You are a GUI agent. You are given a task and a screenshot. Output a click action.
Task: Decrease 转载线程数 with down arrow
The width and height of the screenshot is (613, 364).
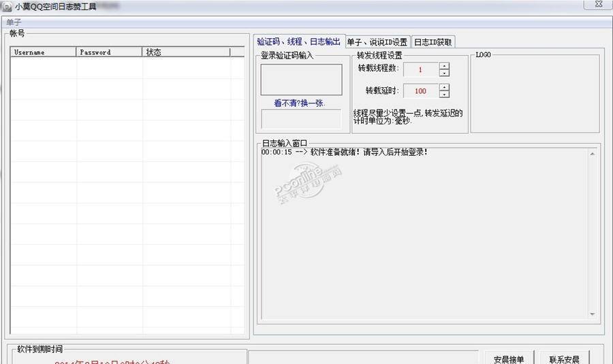(444, 73)
